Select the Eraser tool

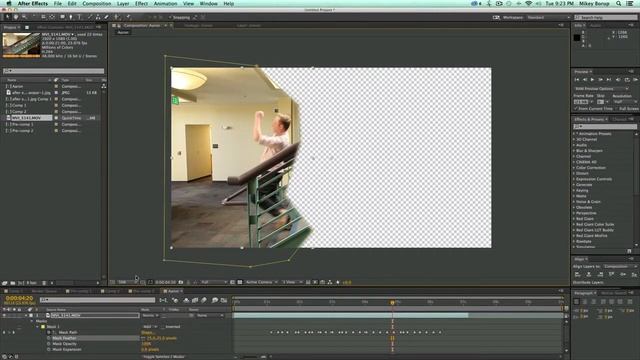(107, 17)
